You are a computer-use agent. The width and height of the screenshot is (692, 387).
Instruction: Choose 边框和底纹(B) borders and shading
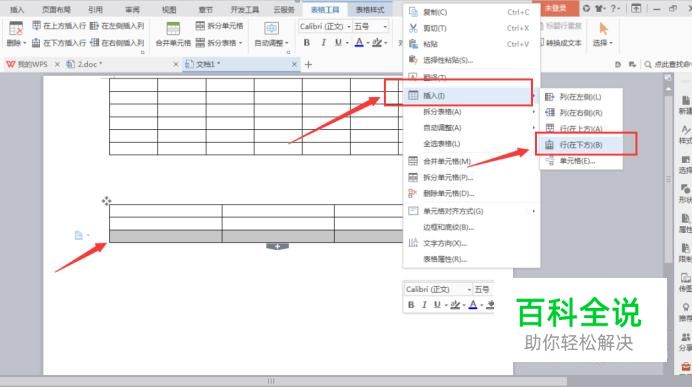point(470,227)
